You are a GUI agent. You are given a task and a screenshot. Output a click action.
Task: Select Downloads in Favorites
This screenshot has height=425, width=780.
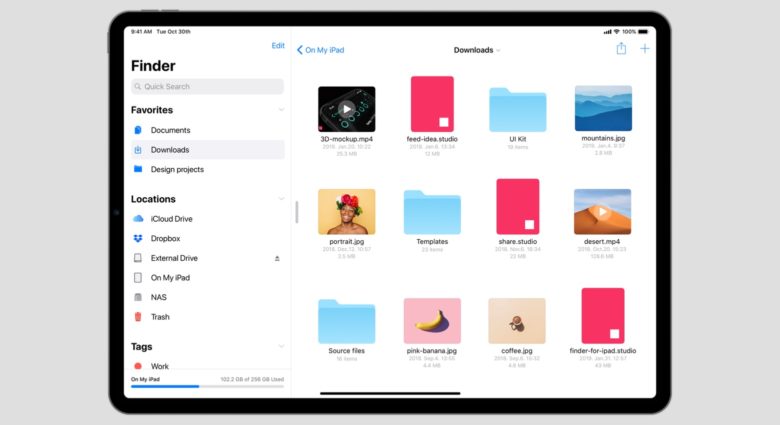[207, 150]
